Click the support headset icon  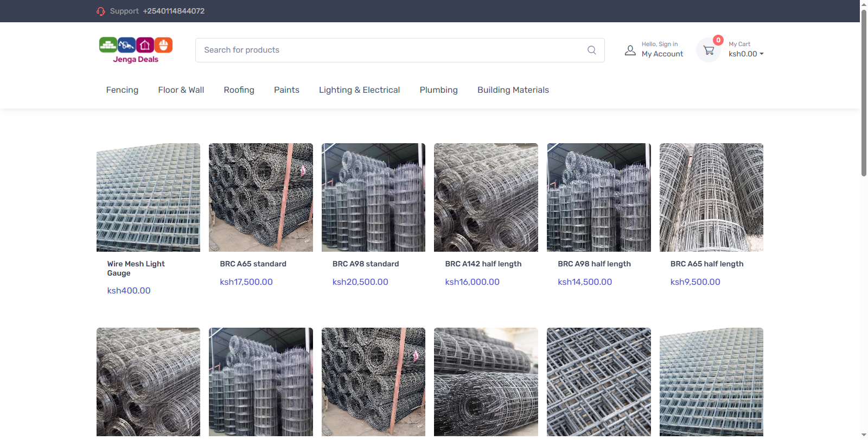(100, 11)
